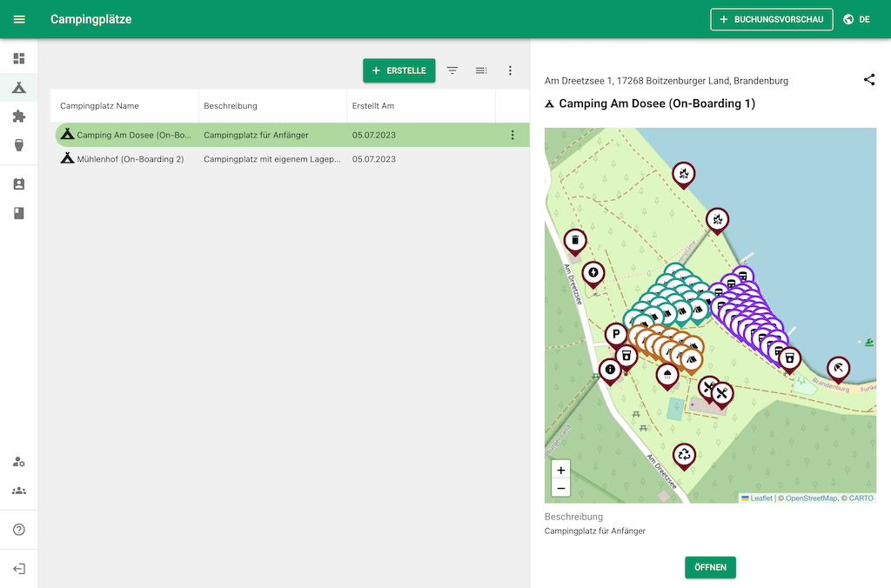Viewport: 891px width, 588px height.
Task: Open the book sidebar icon
Action: (x=19, y=213)
